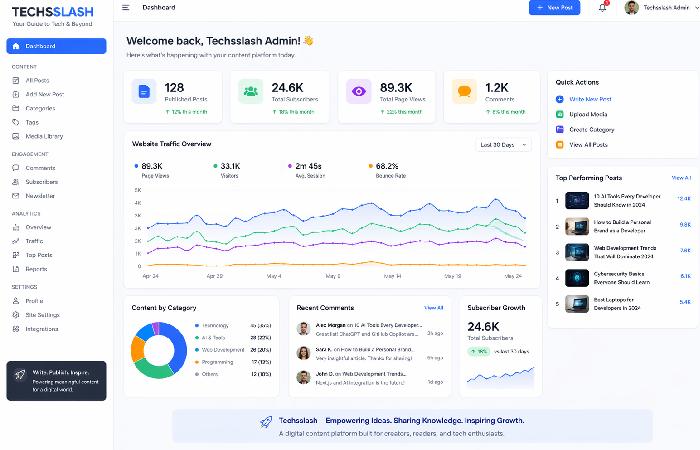
Task: Click View All in Top Performing Posts
Action: tap(681, 178)
